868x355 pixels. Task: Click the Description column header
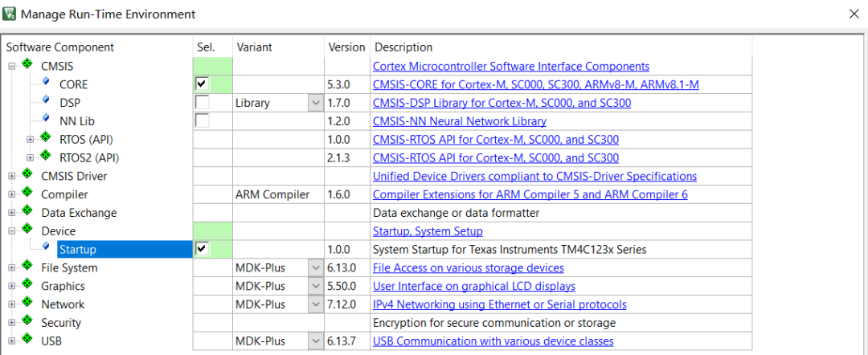tap(403, 47)
